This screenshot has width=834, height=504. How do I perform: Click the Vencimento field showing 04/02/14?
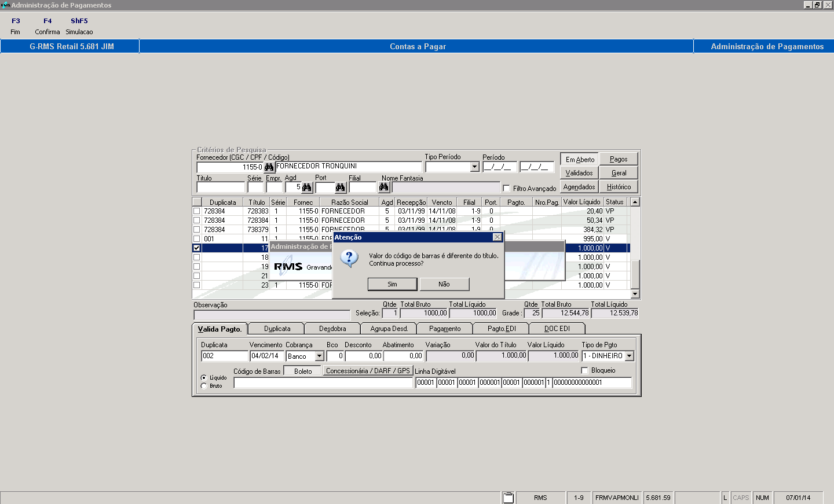pyautogui.click(x=266, y=356)
